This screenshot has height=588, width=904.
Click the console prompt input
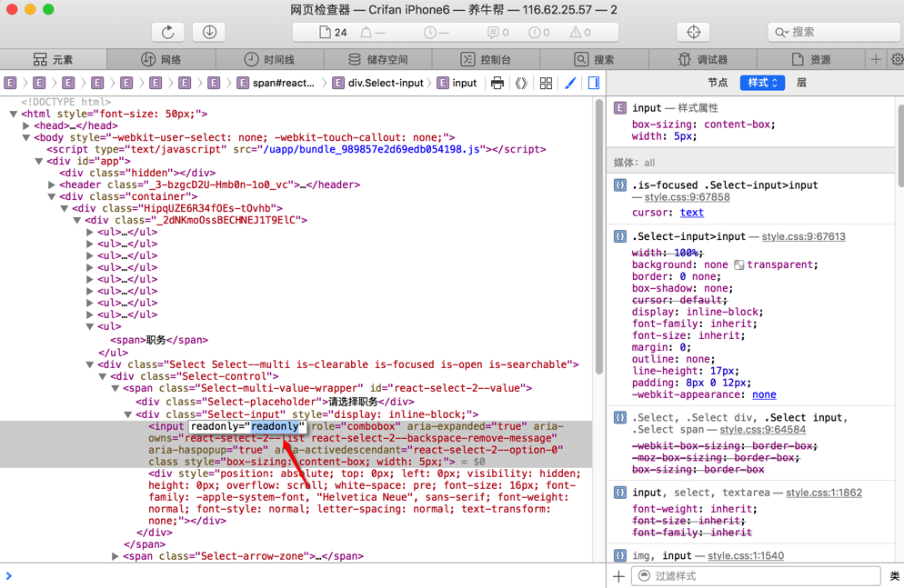(303, 576)
